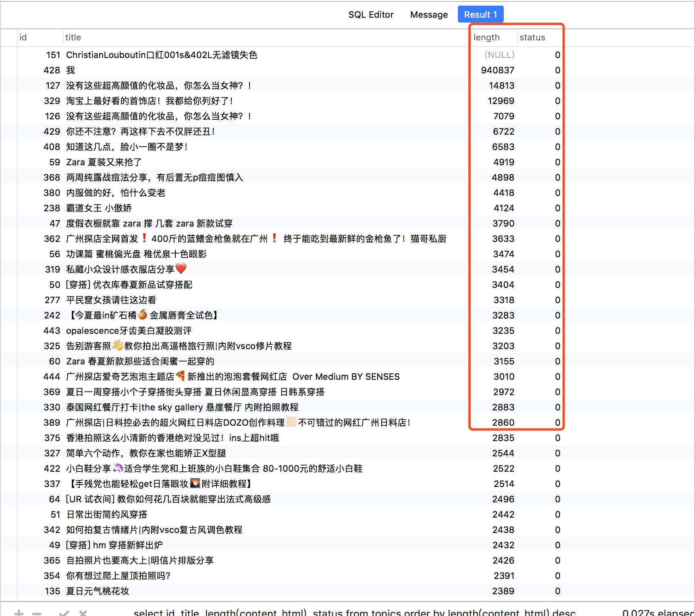Click the SQL query text in status bar

[355, 613]
